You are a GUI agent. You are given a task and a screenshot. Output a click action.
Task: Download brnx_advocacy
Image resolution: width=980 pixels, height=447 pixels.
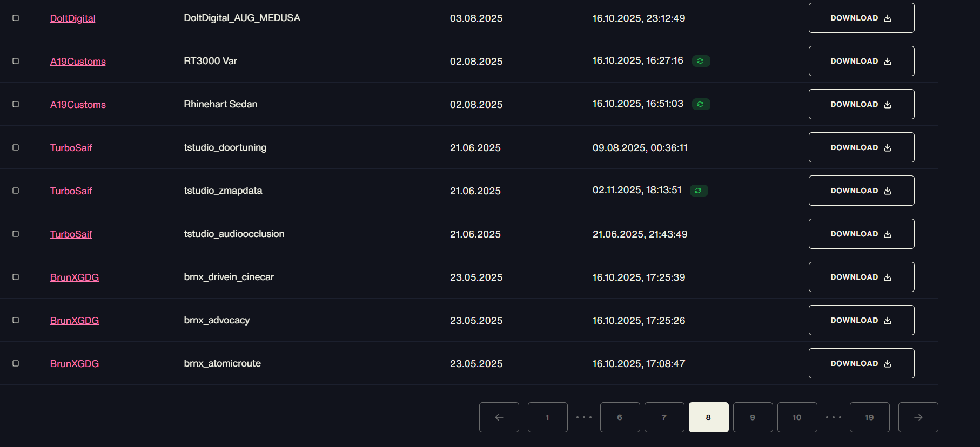point(861,320)
